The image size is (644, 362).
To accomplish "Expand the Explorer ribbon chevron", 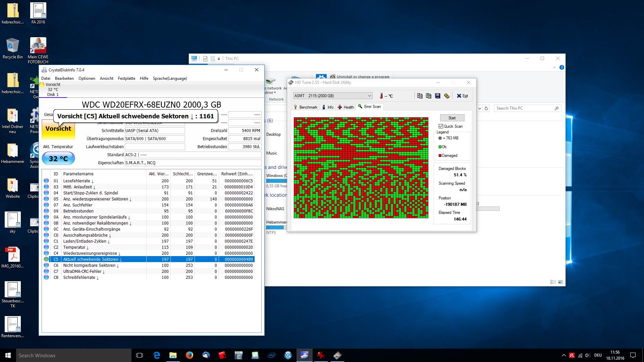I will (x=554, y=68).
